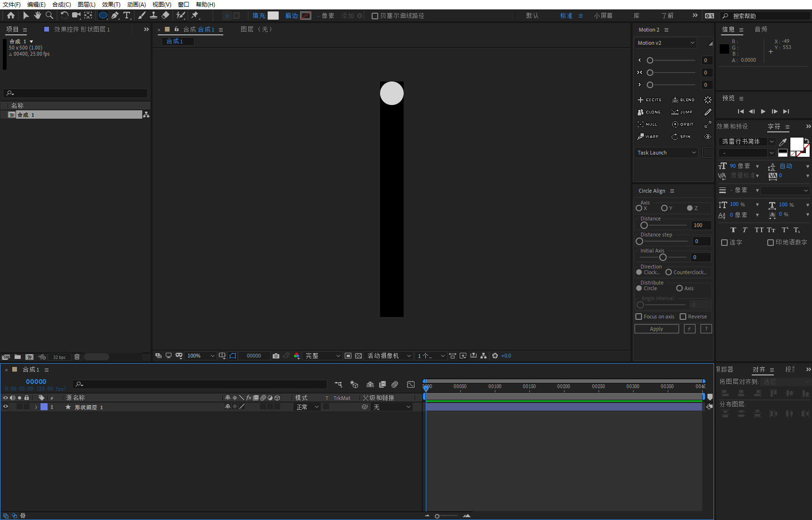Click the Distance slider handle
Image resolution: width=812 pixels, height=520 pixels.
click(644, 225)
